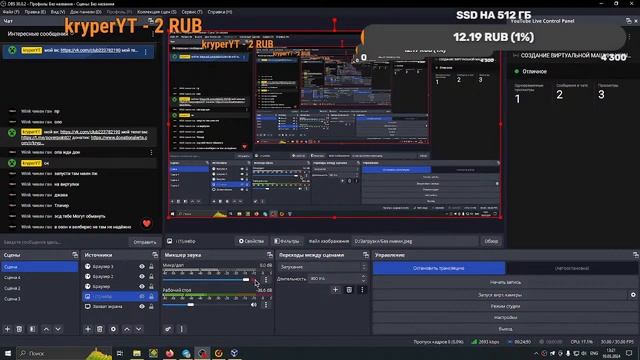Open transition three-dot properties menu
Viewport: 640px width, 360px height.
click(x=362, y=290)
